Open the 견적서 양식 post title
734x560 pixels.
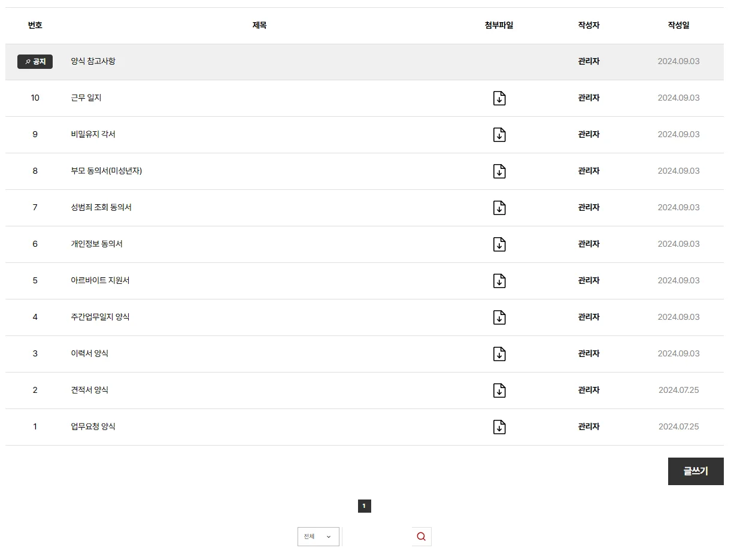(x=89, y=390)
